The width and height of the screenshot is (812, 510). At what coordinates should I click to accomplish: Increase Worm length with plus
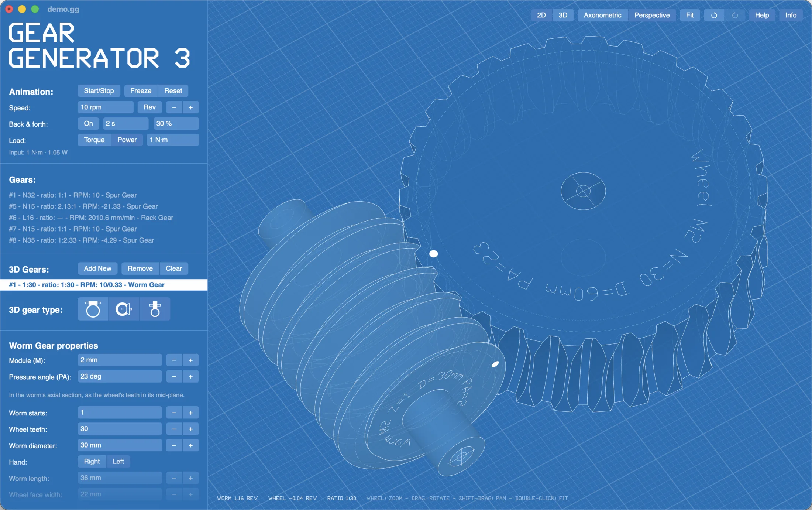click(191, 478)
